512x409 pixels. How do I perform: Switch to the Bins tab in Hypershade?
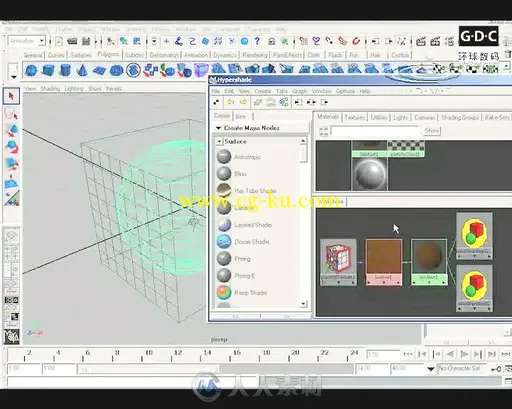(240, 117)
